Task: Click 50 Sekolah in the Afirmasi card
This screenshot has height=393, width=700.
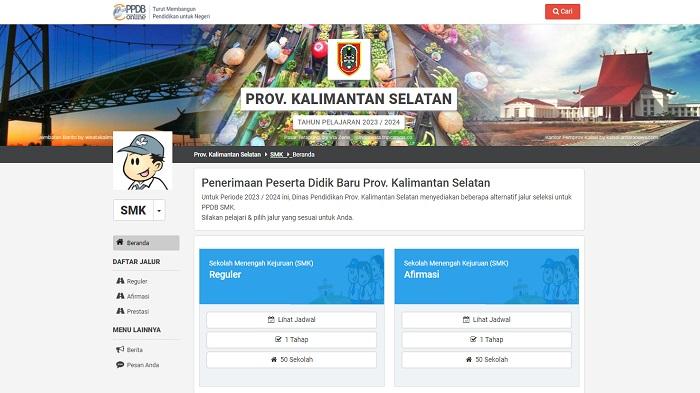Action: 487,360
